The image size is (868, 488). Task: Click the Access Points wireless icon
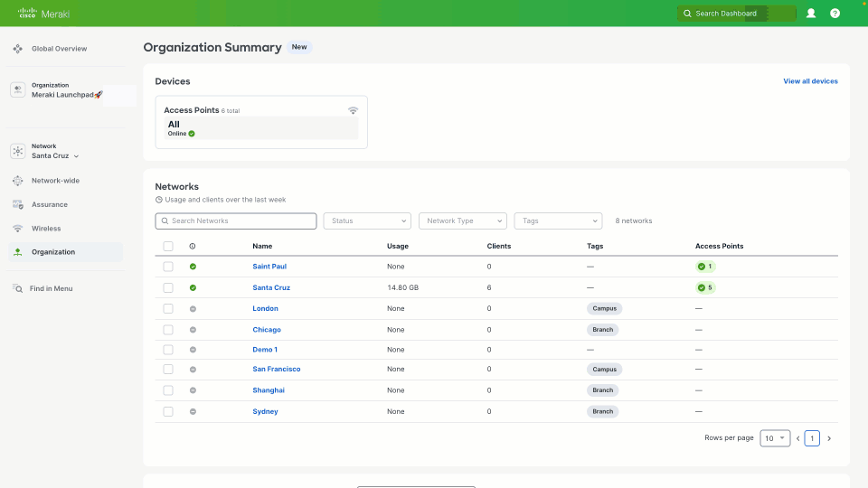[353, 110]
